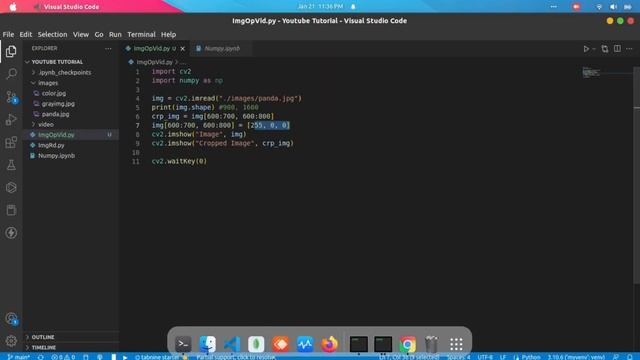Open the Accounts icon in activity bar
The width and height of the screenshot is (640, 360).
[x=11, y=318]
